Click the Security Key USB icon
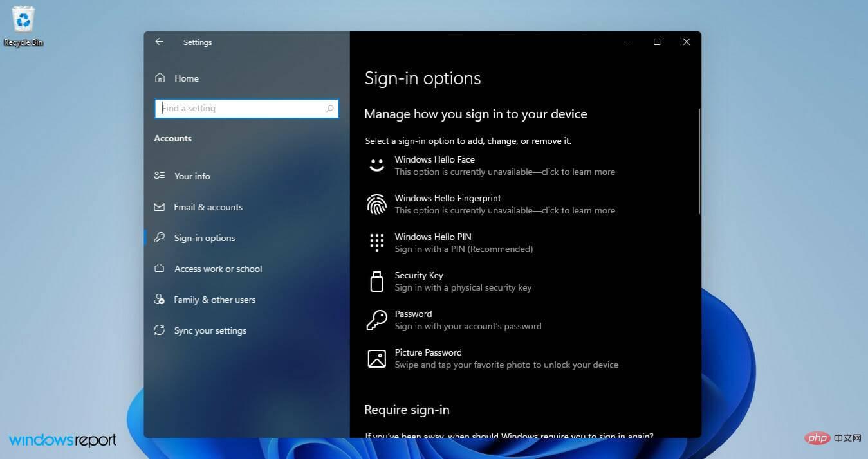 376,281
